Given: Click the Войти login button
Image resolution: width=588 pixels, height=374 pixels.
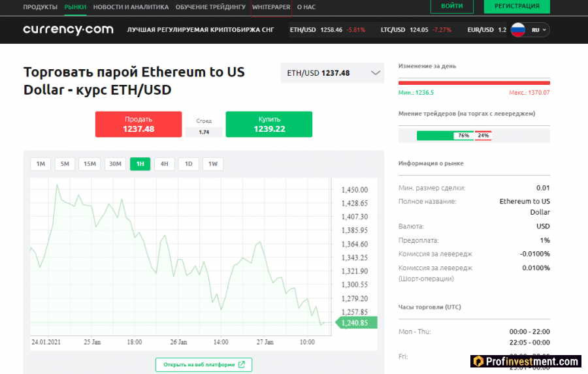Looking at the screenshot, I should pos(452,6).
